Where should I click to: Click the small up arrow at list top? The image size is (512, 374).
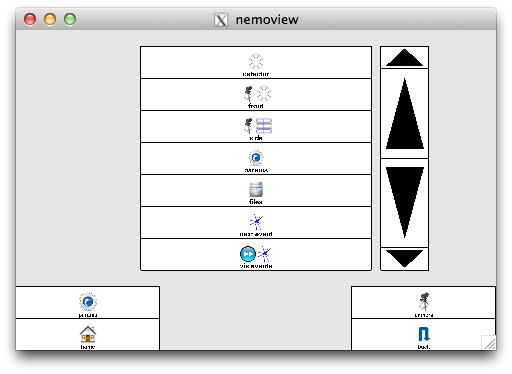click(x=404, y=58)
